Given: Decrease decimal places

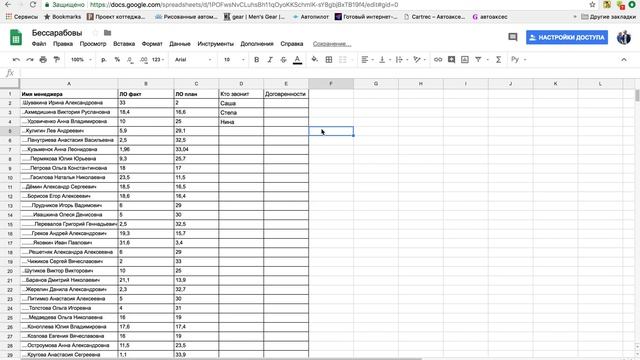Looking at the screenshot, I should point(130,60).
